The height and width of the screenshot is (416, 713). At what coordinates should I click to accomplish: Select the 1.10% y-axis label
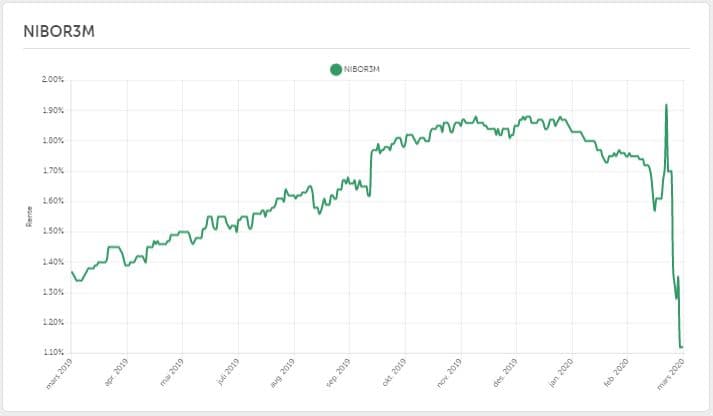(x=52, y=352)
